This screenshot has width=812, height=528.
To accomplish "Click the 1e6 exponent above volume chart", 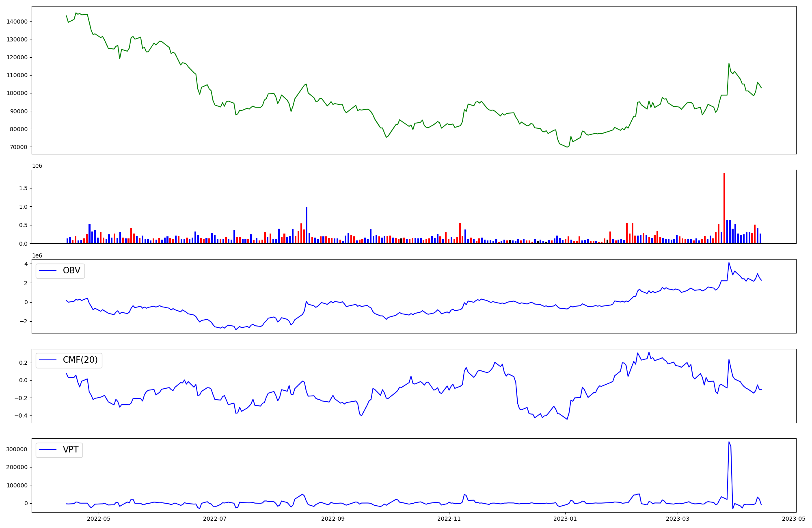I will [37, 166].
